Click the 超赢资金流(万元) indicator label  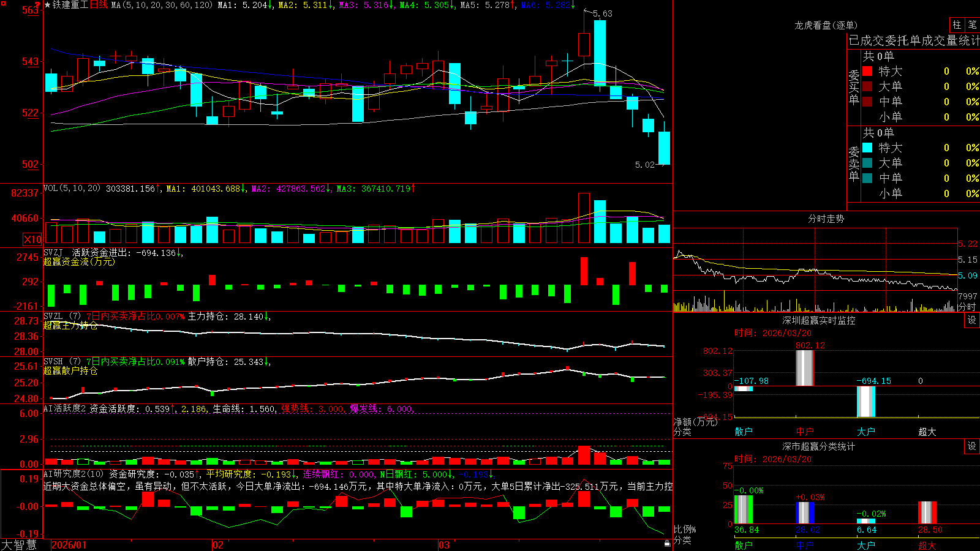pos(79,261)
